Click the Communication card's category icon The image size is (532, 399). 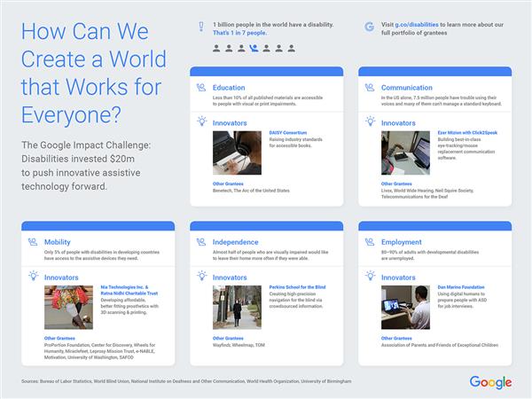[370, 88]
